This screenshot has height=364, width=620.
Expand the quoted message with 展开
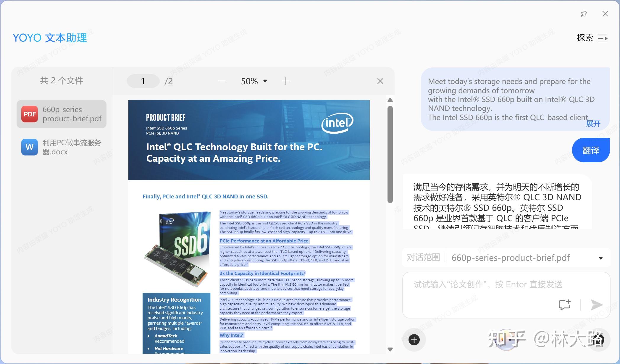coord(593,124)
